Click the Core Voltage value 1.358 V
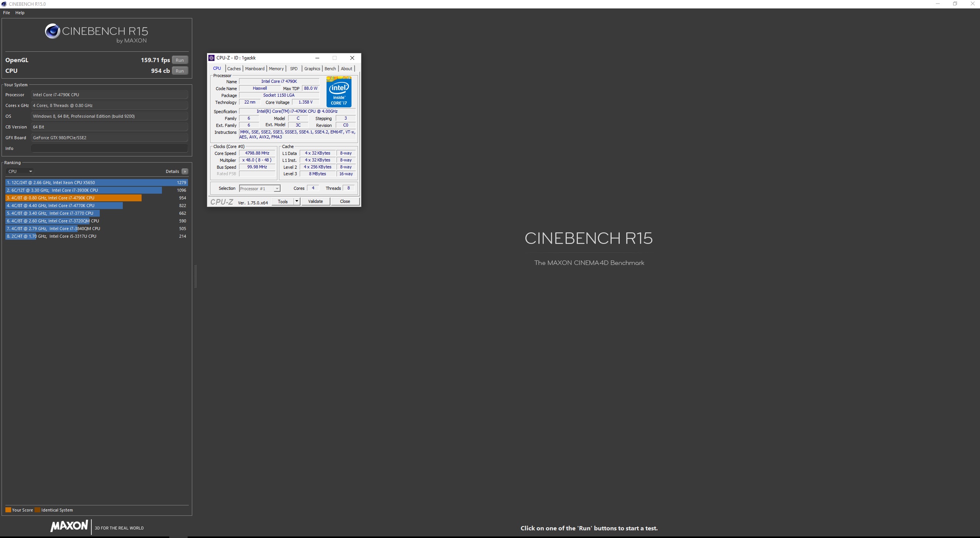The height and width of the screenshot is (538, 980). click(305, 102)
